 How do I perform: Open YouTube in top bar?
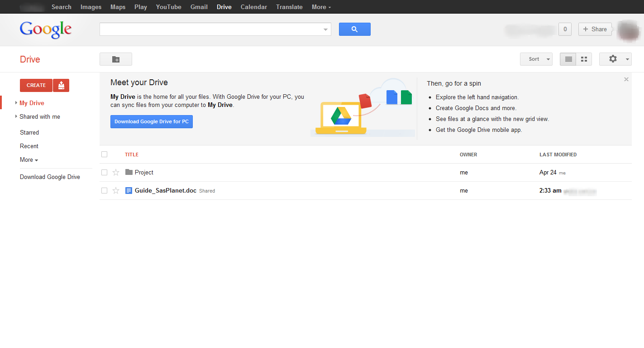(x=169, y=7)
